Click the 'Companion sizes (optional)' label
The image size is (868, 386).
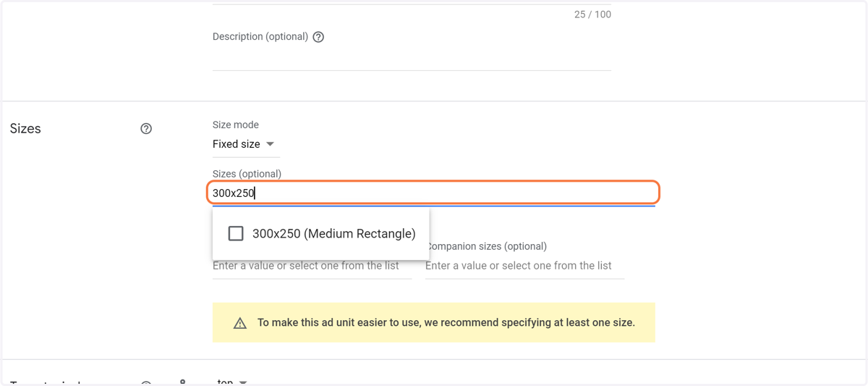tap(486, 246)
